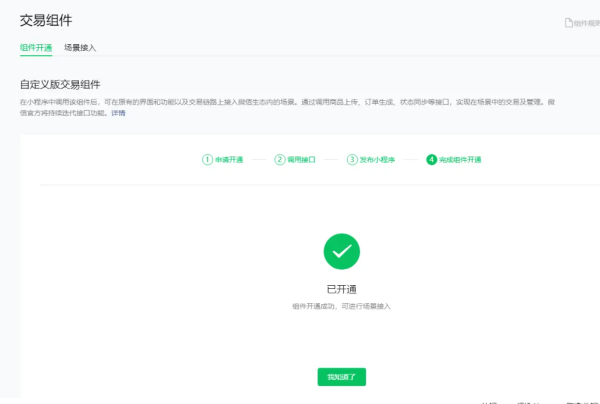This screenshot has height=404, width=600.
Task: Open the 详情 details link
Action: click(x=118, y=113)
